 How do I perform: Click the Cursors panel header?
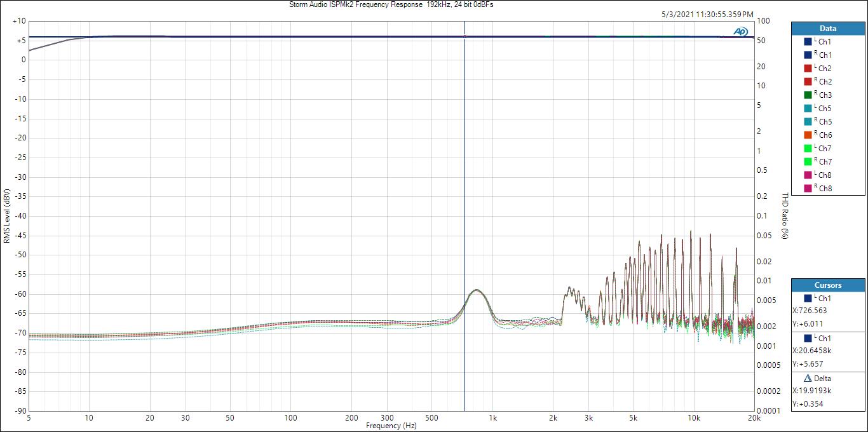(828, 285)
